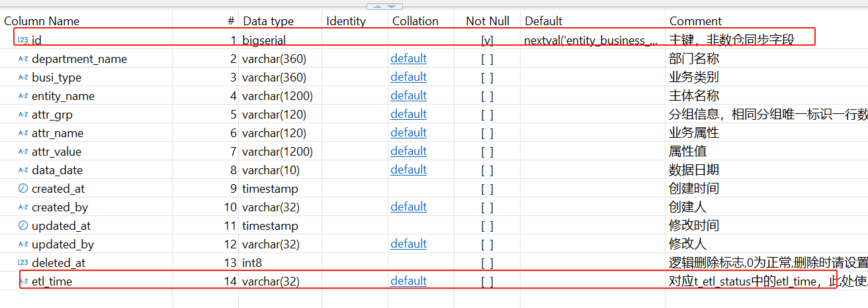Click the string icon beside etl_time

pyautogui.click(x=23, y=282)
